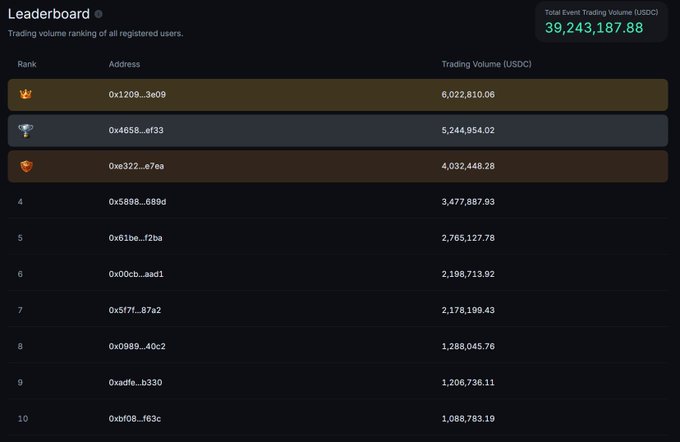Viewport: 680px width, 442px height.
Task: Select address 0xbf08...f63c
Action: click(134, 419)
